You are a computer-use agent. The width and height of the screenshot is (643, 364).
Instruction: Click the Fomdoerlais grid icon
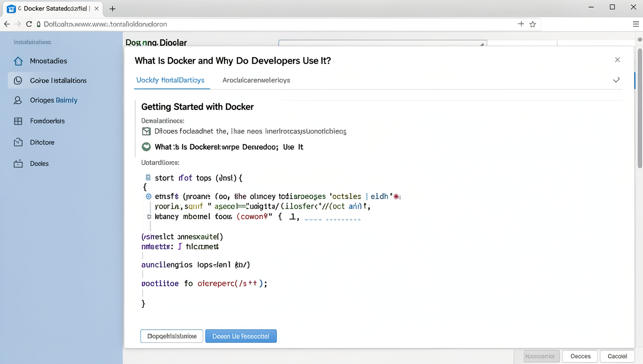18,121
